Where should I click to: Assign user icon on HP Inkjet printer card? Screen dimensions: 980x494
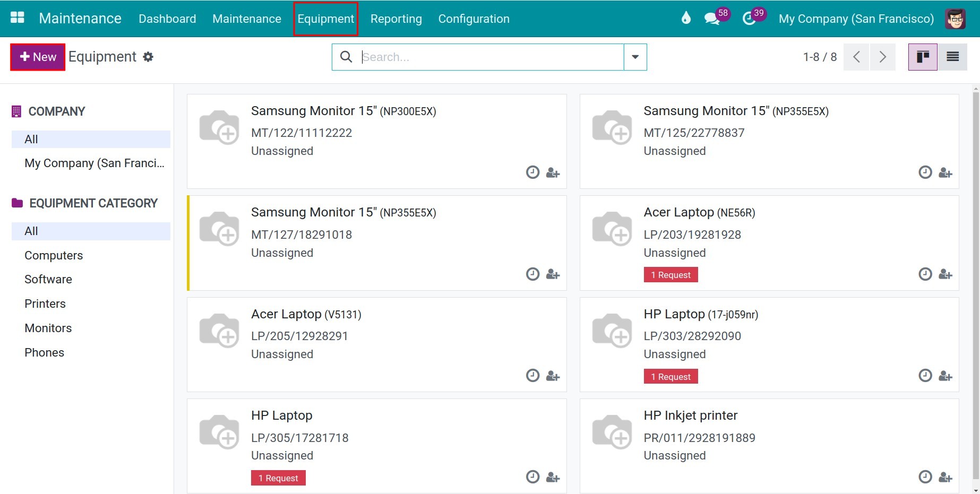pyautogui.click(x=945, y=478)
